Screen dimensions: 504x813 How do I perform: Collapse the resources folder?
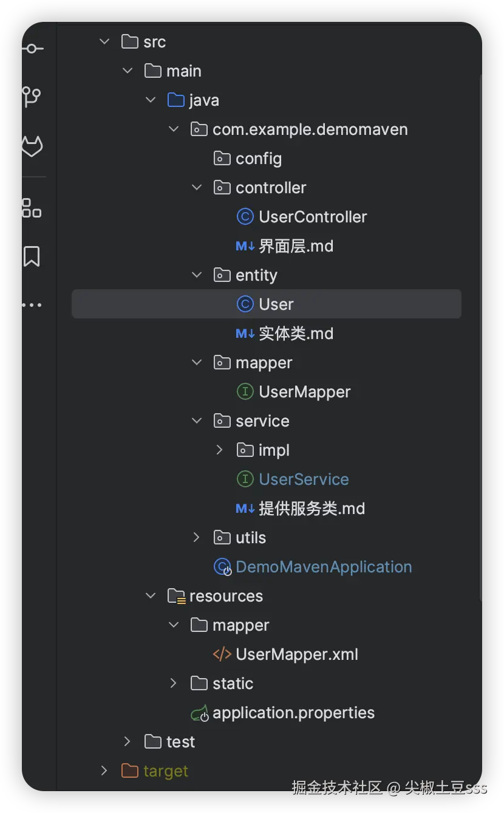point(151,596)
